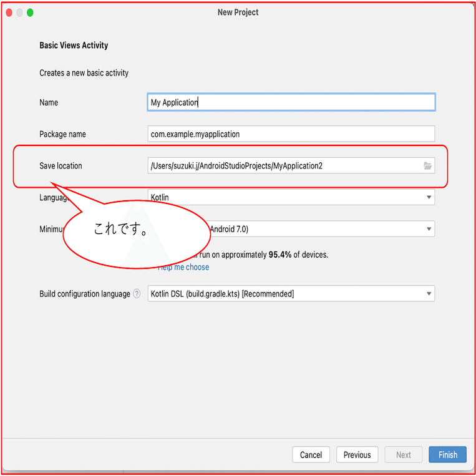Viewport: 476px width, 476px height.
Task: Follow the Help me choose link
Action: 183,267
